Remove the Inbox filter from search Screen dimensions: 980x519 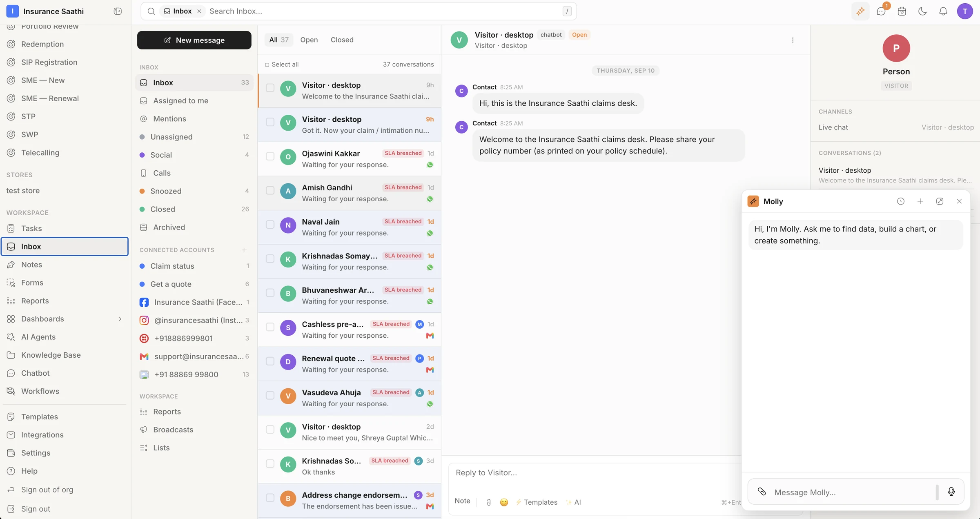(199, 11)
